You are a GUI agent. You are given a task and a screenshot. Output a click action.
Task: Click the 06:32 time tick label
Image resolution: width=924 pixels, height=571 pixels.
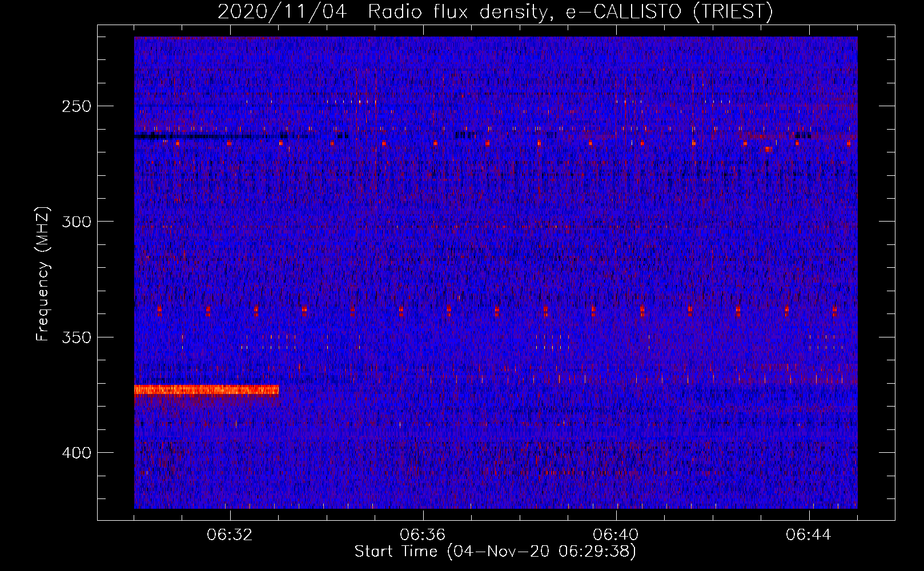click(230, 535)
